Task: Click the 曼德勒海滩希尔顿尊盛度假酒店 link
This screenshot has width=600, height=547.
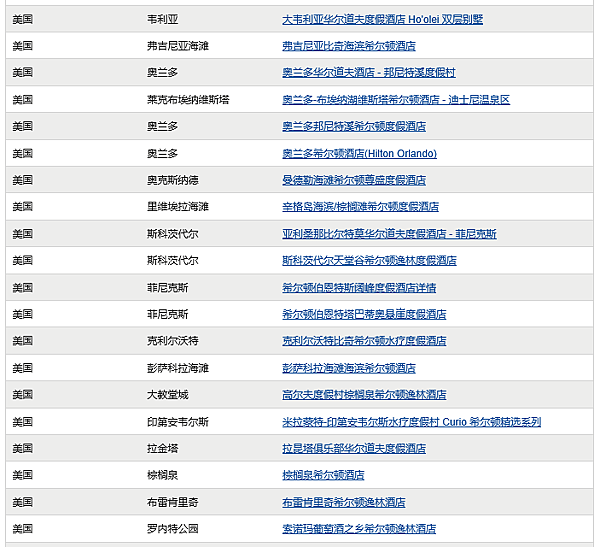Action: (354, 180)
